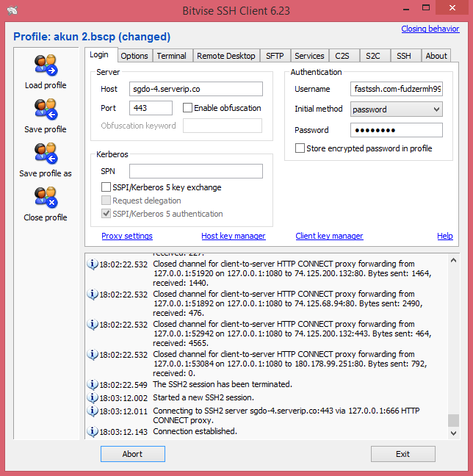Switch to the Services tab

[309, 56]
